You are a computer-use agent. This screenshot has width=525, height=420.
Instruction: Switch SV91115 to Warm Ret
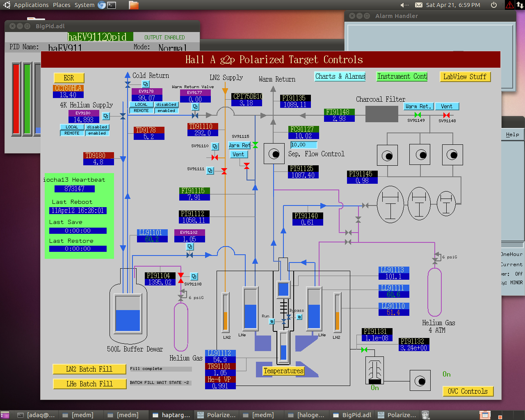point(239,145)
